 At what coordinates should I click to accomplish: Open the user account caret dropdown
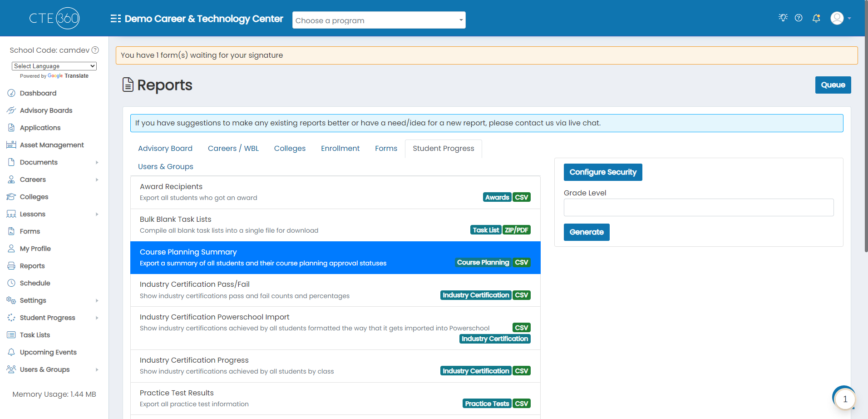click(x=849, y=19)
